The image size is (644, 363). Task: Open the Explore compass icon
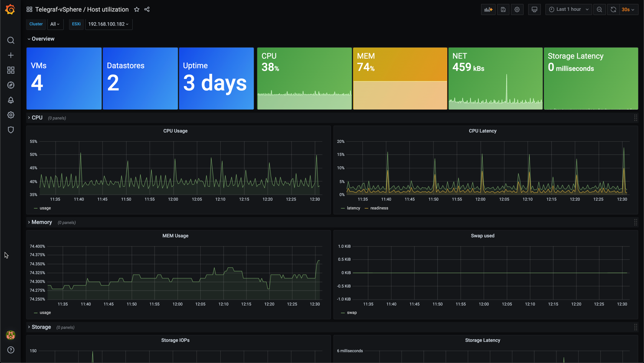(x=11, y=85)
